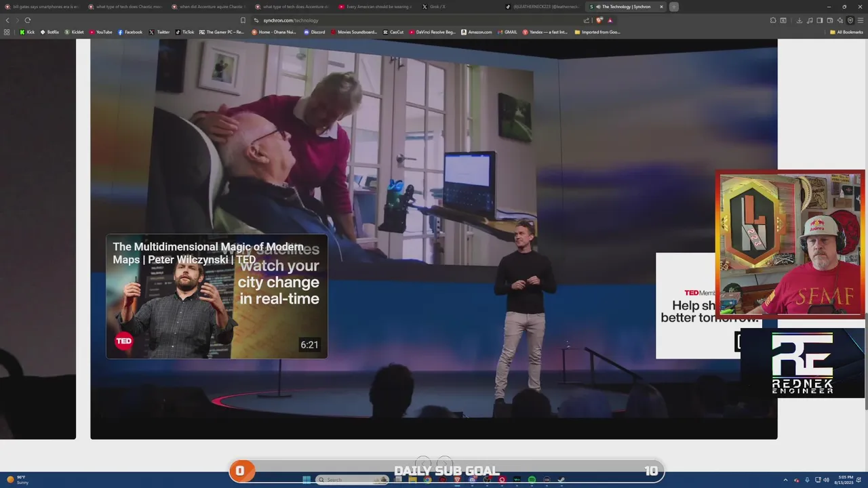Open the volume control in system tray
The image size is (868, 488).
(x=827, y=480)
